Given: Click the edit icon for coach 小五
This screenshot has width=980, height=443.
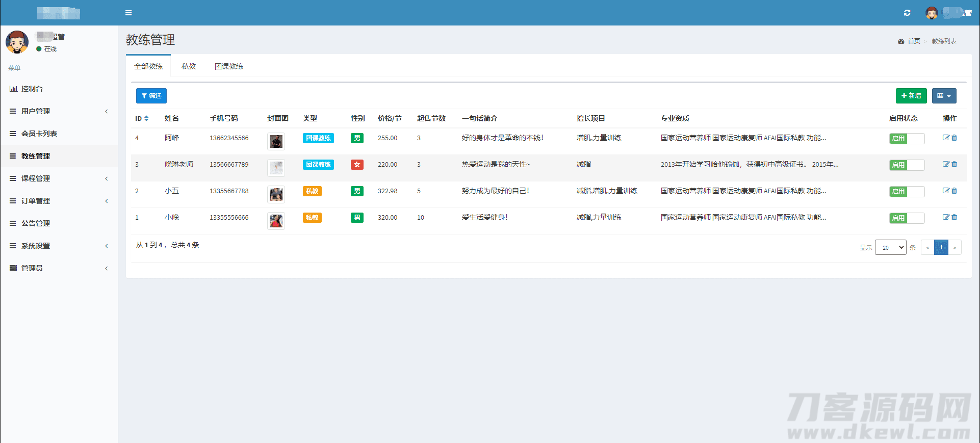Looking at the screenshot, I should [946, 191].
